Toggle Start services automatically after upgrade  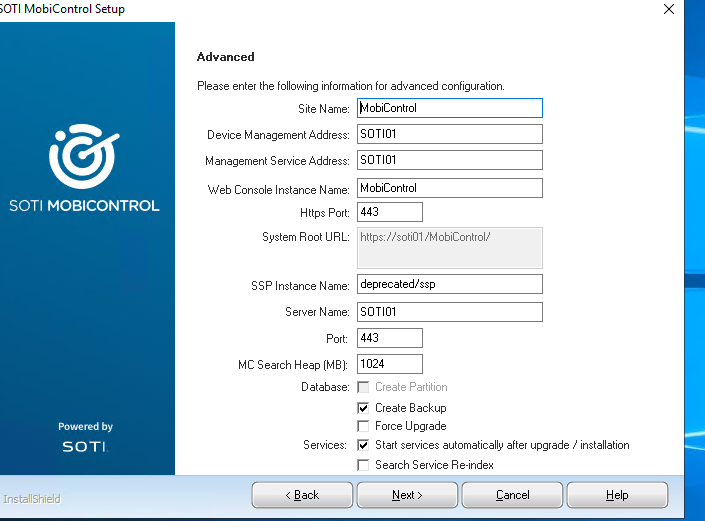click(364, 445)
